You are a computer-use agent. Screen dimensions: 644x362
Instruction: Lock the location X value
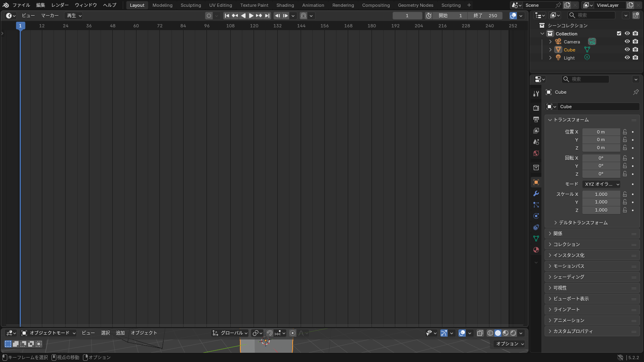625,132
